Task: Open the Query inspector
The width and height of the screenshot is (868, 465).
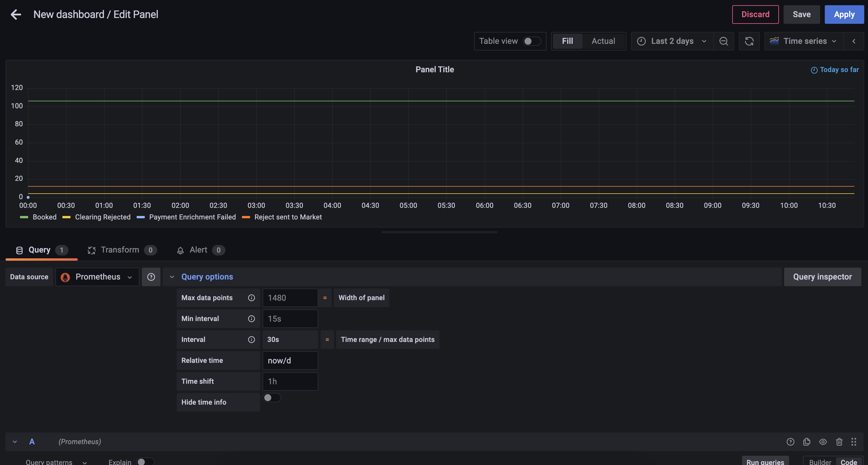Action: 822,277
